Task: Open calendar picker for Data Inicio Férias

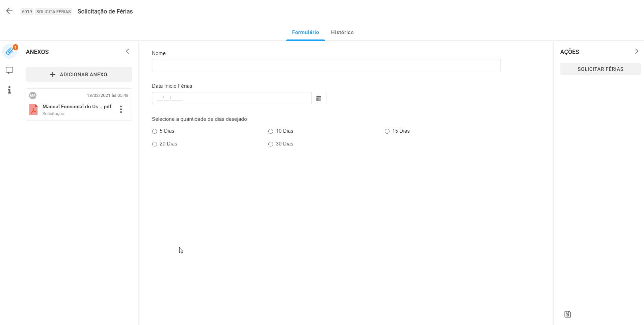Action: click(319, 98)
